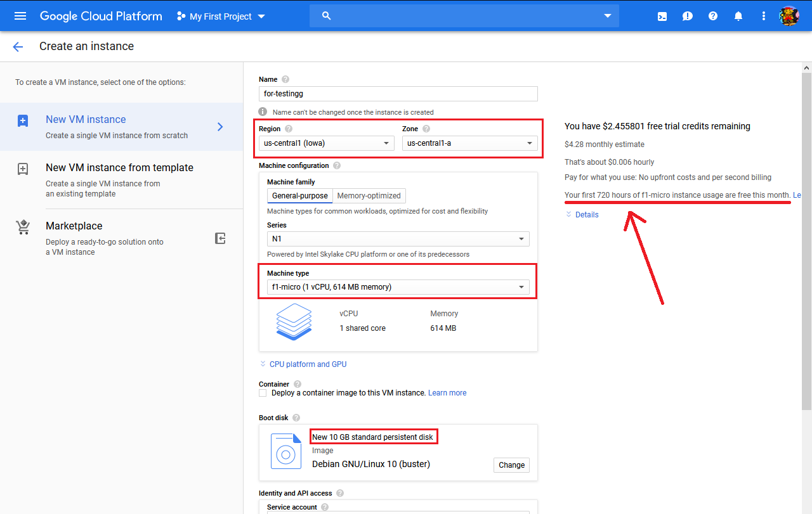
Task: Click the free trial credits remaining text
Action: (x=657, y=126)
